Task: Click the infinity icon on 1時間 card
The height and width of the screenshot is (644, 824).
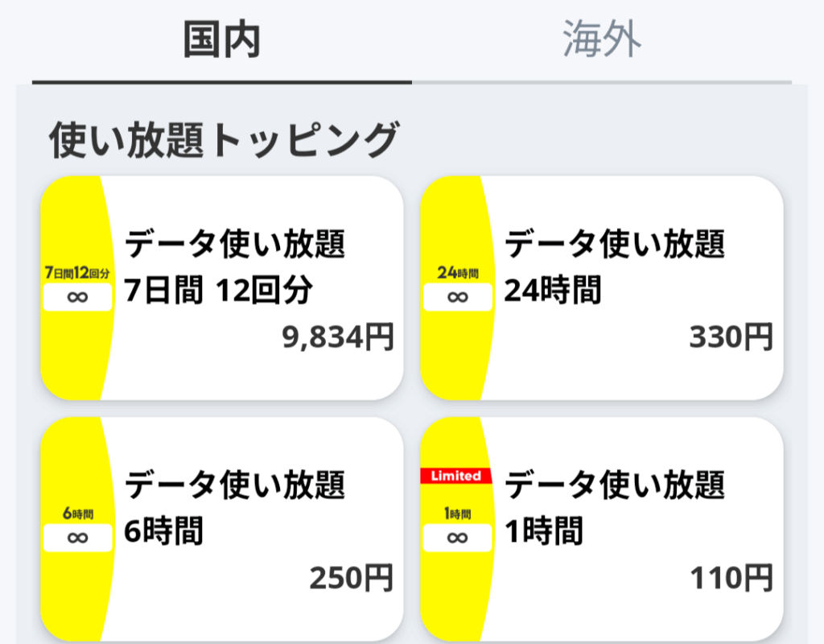Action: pos(458,538)
